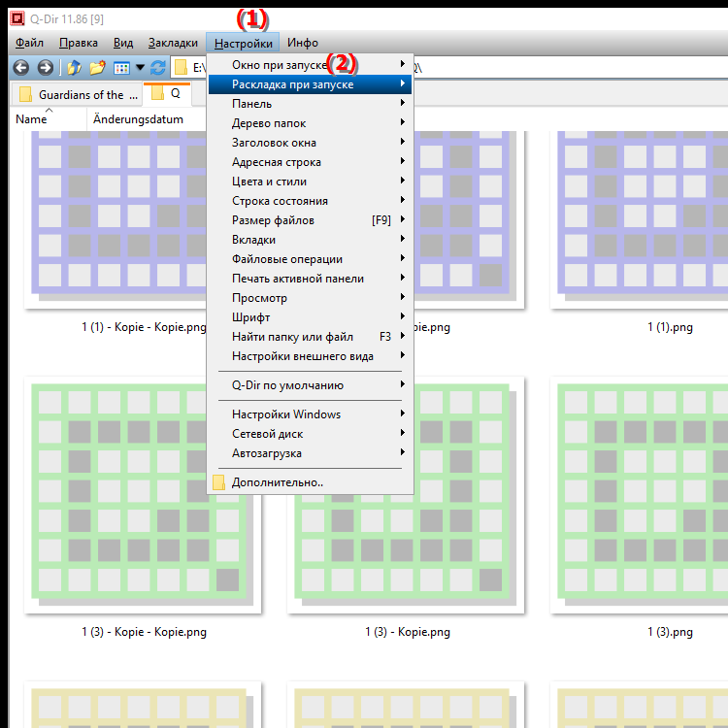Click file name 1 (3) - Kopie - Kopie.png
728x728 pixels.
point(144,632)
